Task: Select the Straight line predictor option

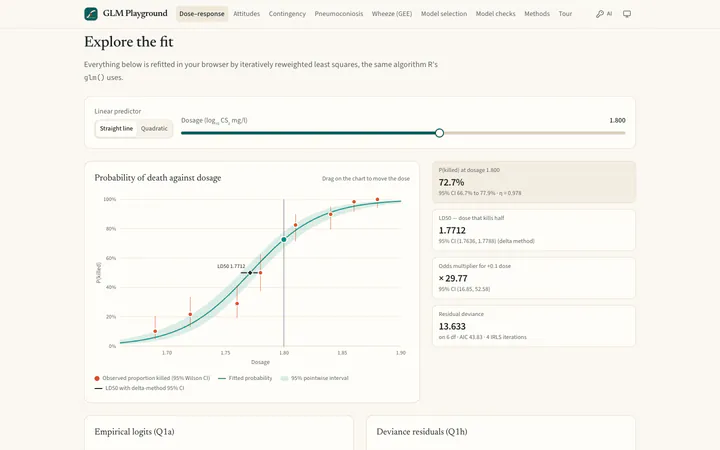Action: (116, 129)
